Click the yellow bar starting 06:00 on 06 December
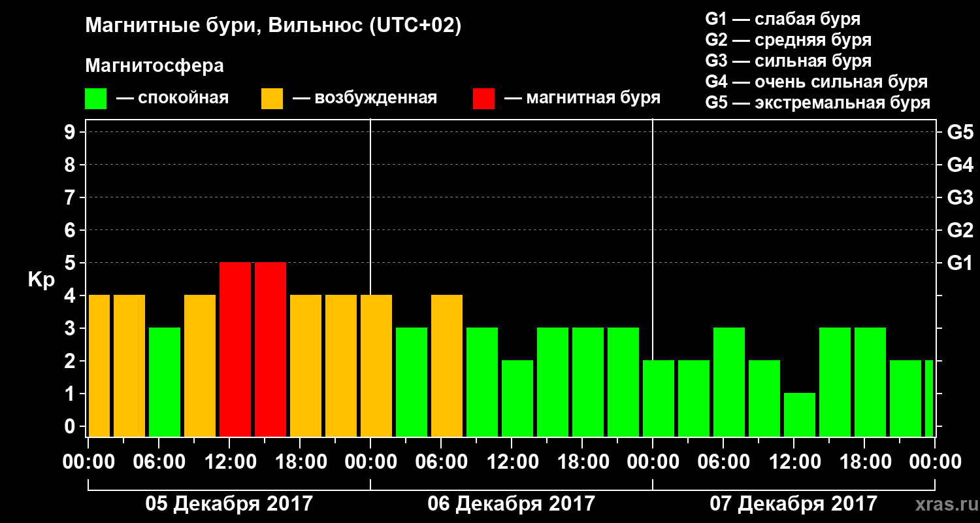 point(447,366)
